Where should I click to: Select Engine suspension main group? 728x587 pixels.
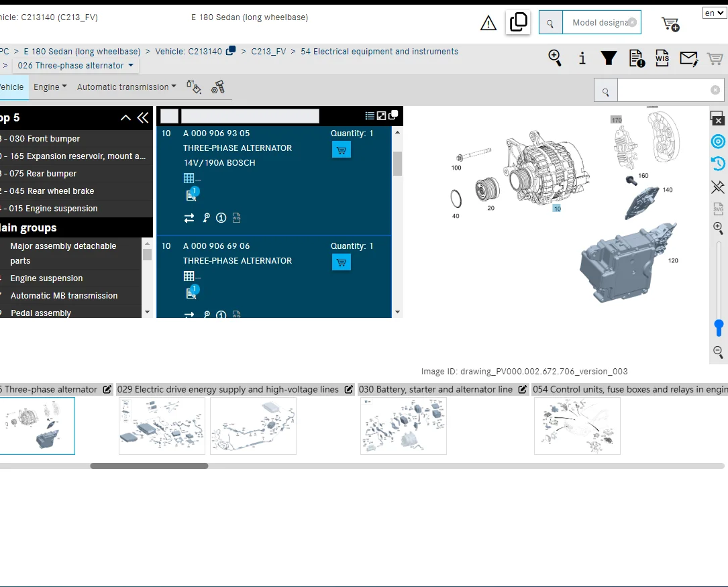[x=46, y=278]
